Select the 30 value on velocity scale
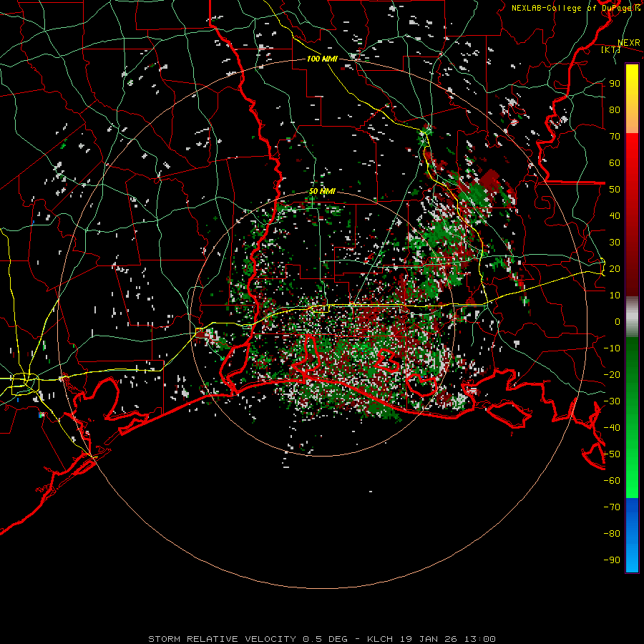Image resolution: width=644 pixels, height=644 pixels. [x=615, y=243]
